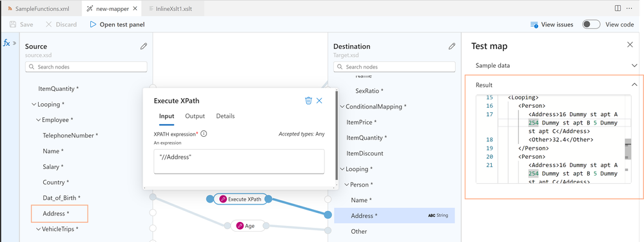Screen dimensions: 644x242
Task: Select the Execute XPath function node
Action: [x=240, y=199]
